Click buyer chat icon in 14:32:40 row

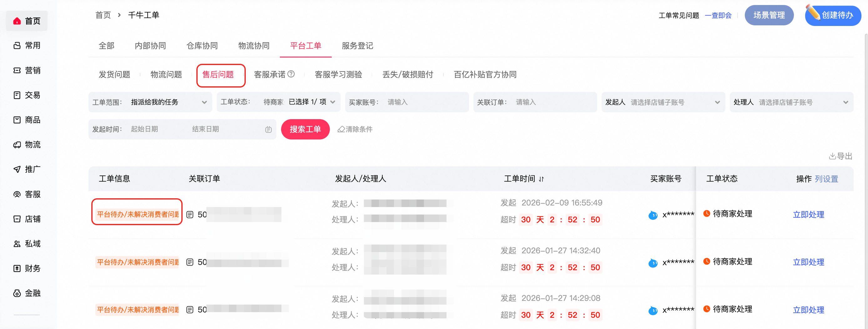pos(653,263)
